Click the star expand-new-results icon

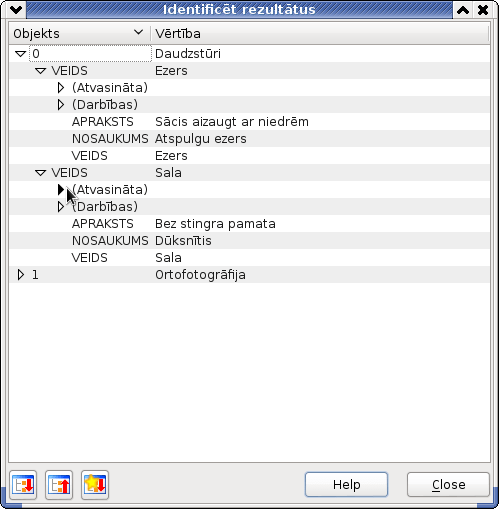(x=95, y=485)
